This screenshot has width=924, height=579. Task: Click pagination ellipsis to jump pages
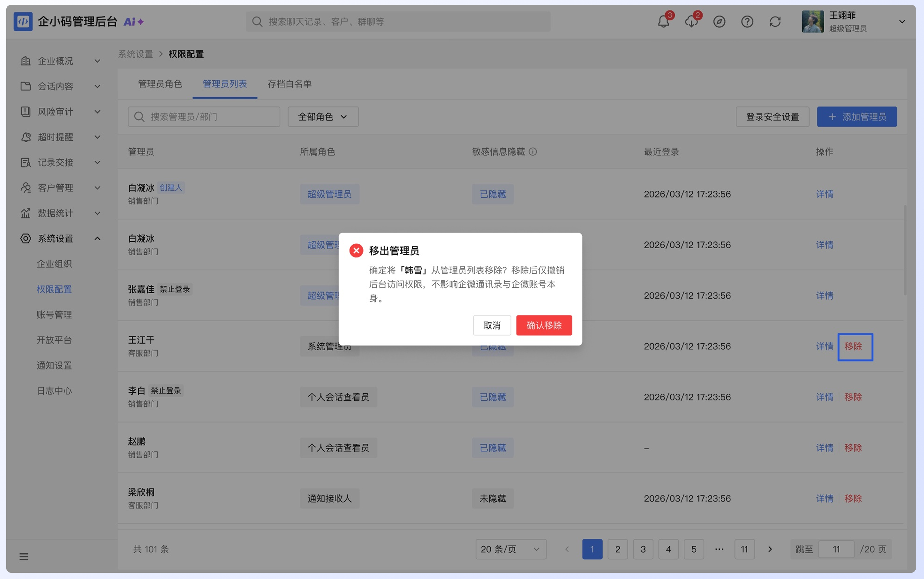coord(719,549)
